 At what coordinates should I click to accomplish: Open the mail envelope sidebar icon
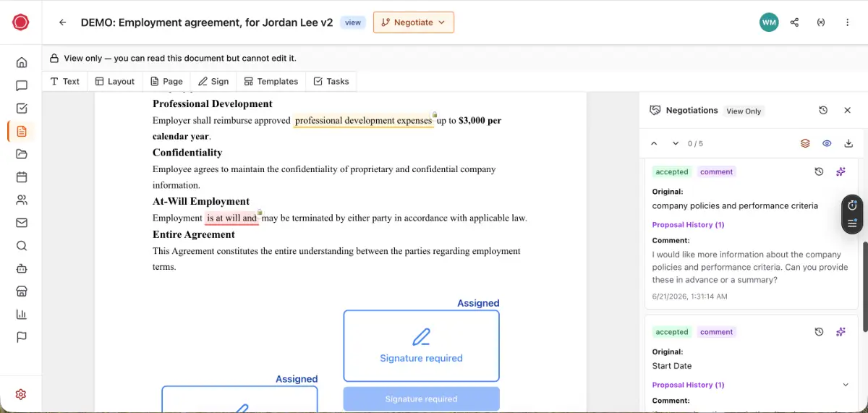(22, 223)
